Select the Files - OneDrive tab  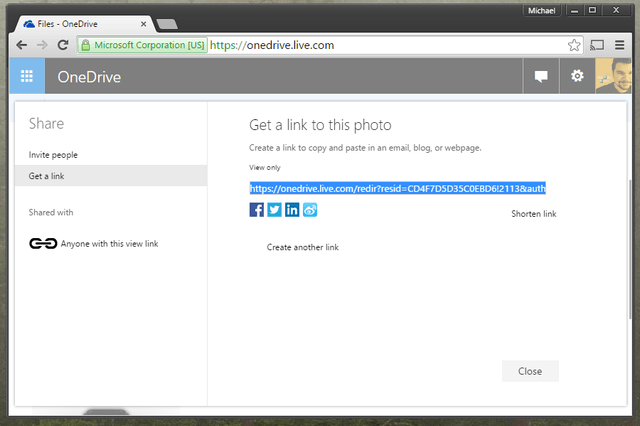(x=84, y=24)
